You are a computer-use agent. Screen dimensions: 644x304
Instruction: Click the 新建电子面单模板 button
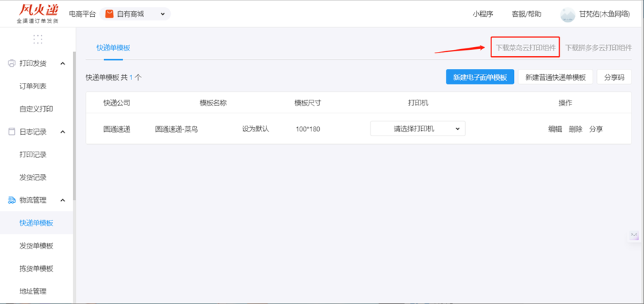(x=480, y=77)
